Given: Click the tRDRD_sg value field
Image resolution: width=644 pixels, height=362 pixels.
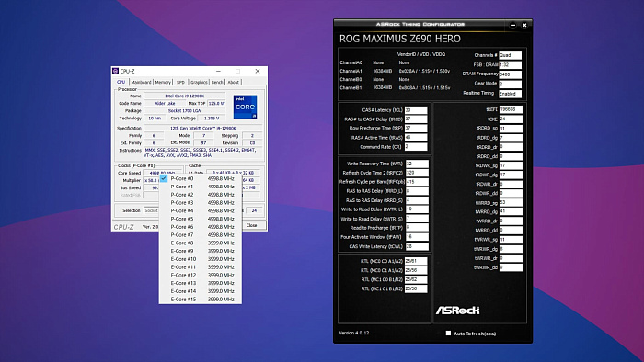Looking at the screenshot, I should coord(511,129).
